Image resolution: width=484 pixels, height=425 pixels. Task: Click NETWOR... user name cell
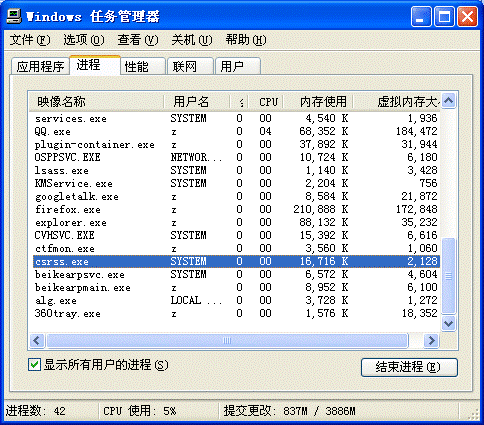(196, 157)
